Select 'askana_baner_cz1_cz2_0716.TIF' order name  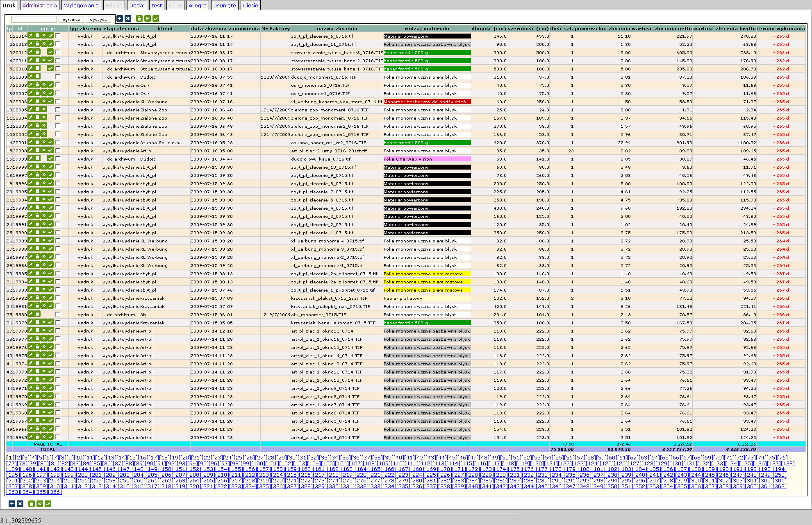click(328, 143)
